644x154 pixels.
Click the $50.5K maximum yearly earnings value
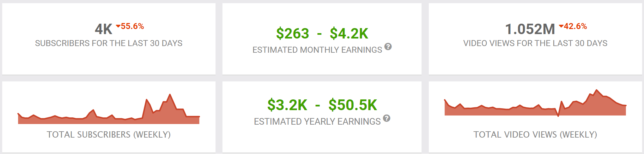353,105
